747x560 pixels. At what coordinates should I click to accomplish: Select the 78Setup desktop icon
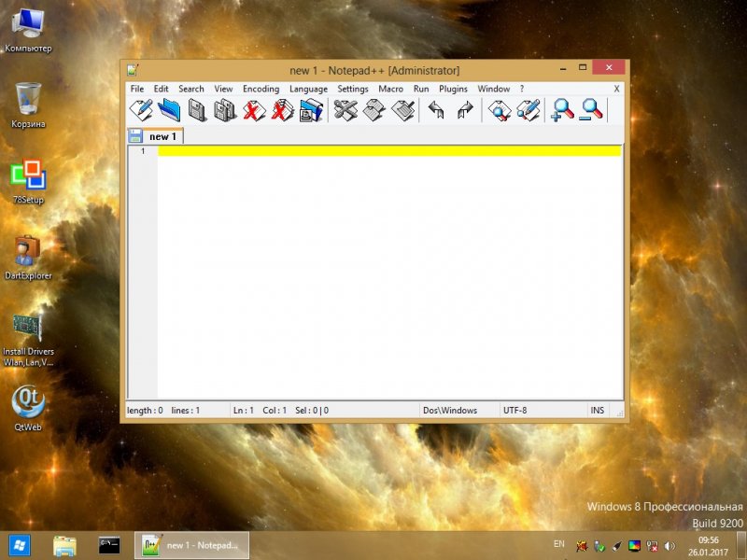pyautogui.click(x=28, y=181)
